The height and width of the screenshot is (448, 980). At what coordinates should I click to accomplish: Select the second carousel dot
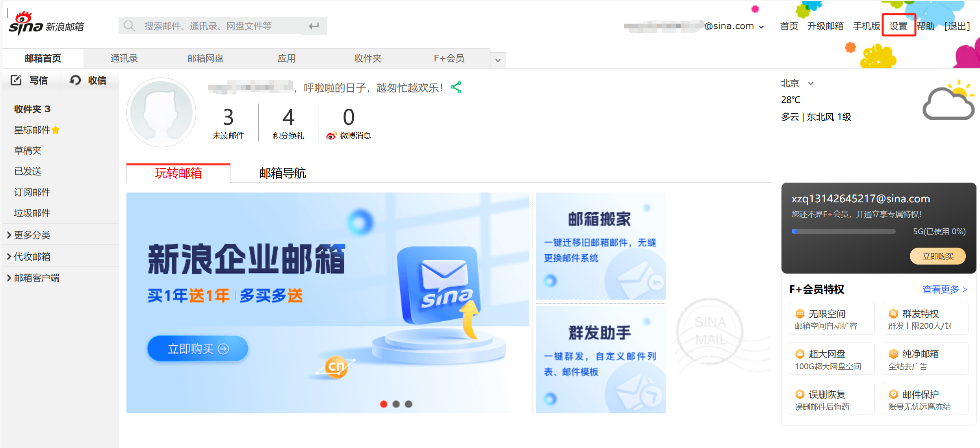point(396,404)
